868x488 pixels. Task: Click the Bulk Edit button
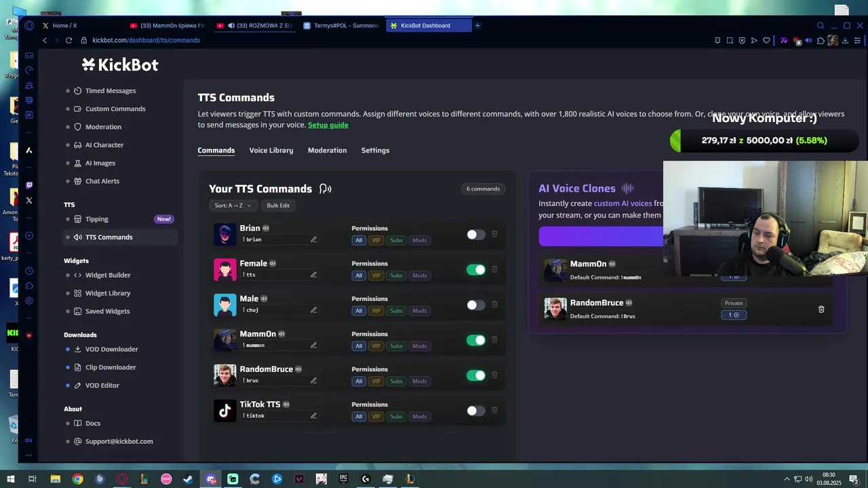tap(278, 205)
